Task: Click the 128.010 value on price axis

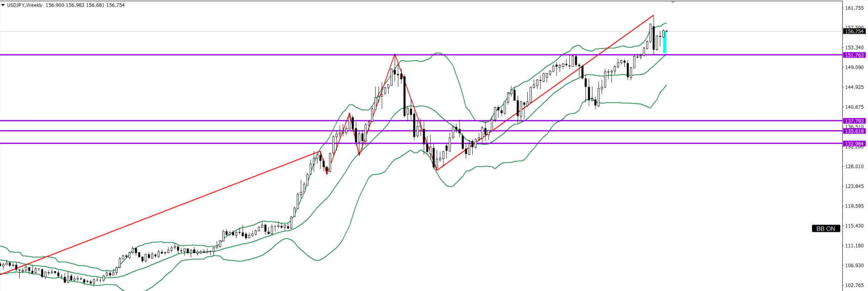Action: click(x=854, y=167)
